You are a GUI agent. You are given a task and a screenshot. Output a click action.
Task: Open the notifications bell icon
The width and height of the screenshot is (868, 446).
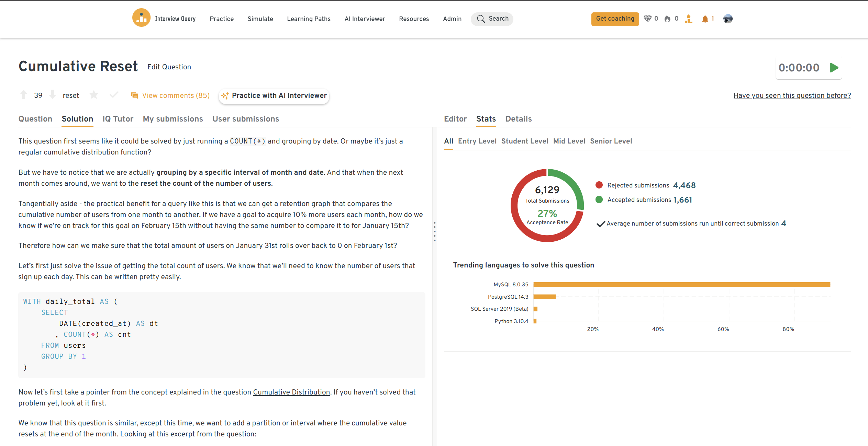[705, 19]
